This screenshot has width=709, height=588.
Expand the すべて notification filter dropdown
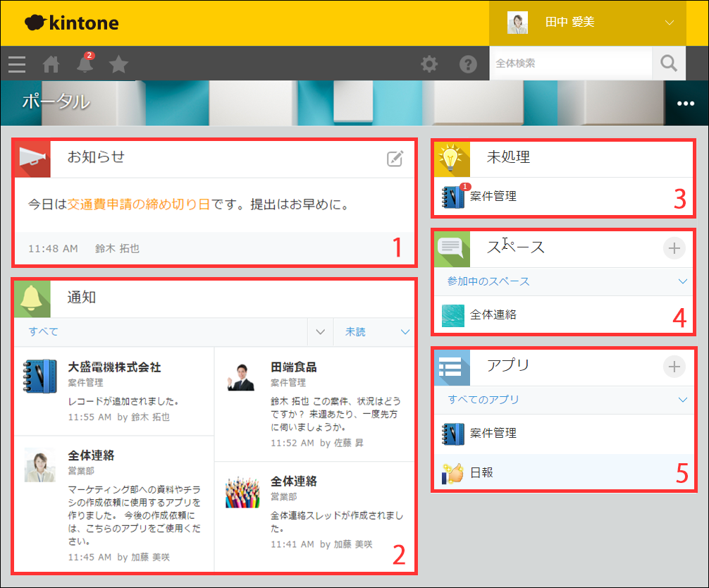coord(321,331)
